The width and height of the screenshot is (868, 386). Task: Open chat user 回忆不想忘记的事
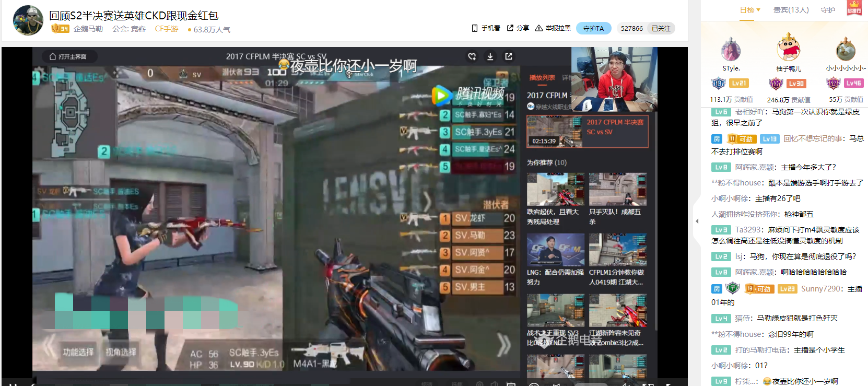click(814, 138)
